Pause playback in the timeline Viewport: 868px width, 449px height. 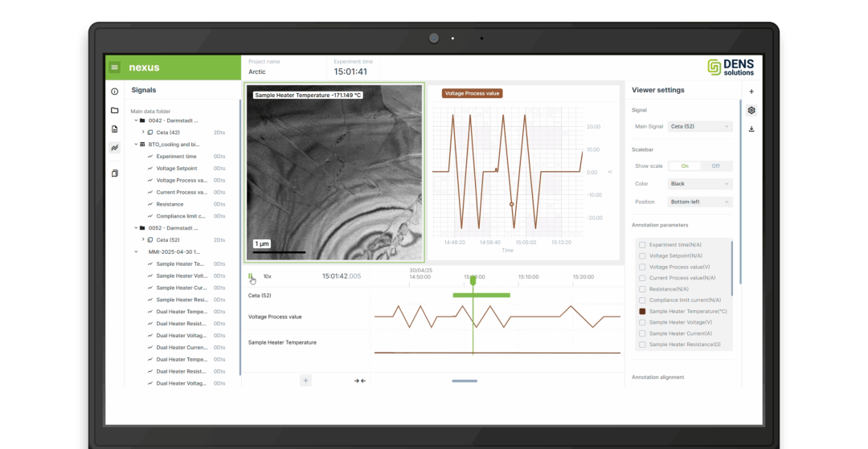click(x=252, y=277)
